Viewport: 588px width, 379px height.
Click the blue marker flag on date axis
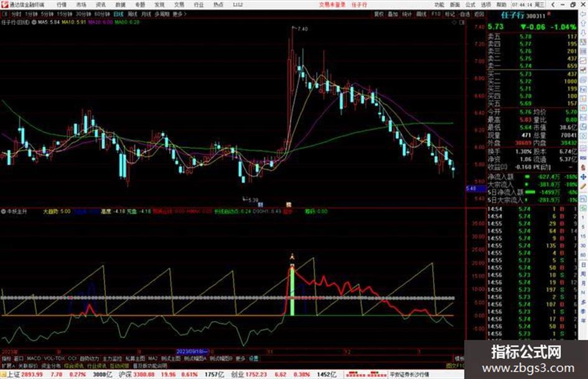pos(260,205)
